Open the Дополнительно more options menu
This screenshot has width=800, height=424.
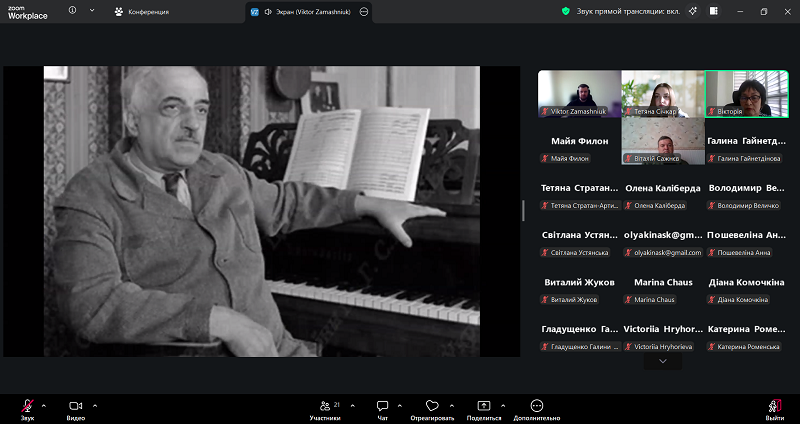[x=537, y=406]
